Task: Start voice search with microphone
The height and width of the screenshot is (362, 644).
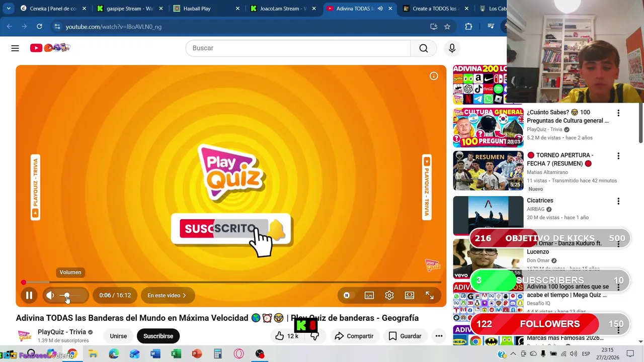Action: pos(452,48)
